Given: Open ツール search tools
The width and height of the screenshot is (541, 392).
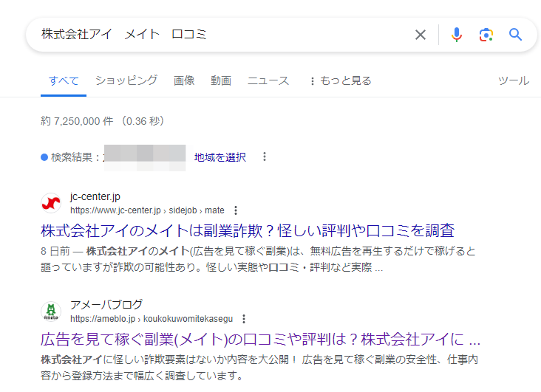Looking at the screenshot, I should click(x=514, y=80).
